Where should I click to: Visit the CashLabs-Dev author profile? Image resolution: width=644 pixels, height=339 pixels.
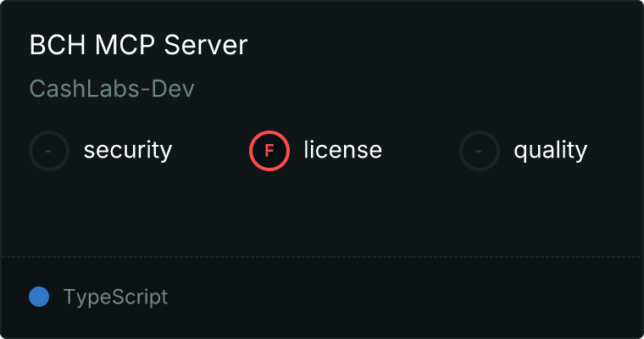112,89
